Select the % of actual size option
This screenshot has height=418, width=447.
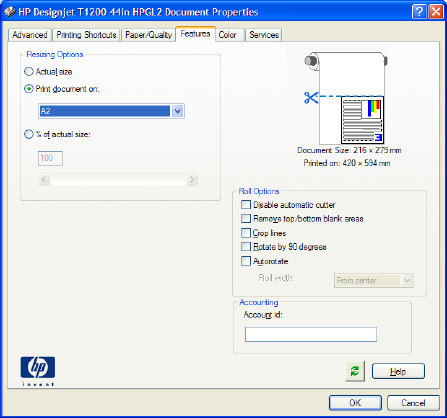pos(29,134)
